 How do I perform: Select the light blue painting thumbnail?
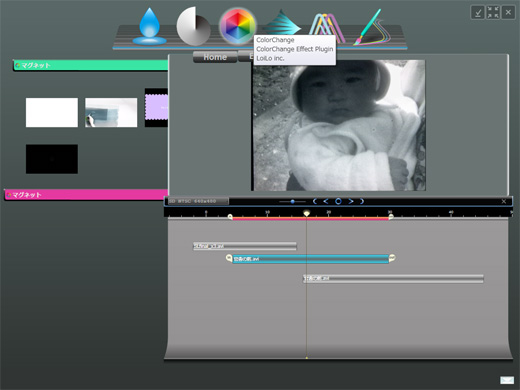click(111, 112)
